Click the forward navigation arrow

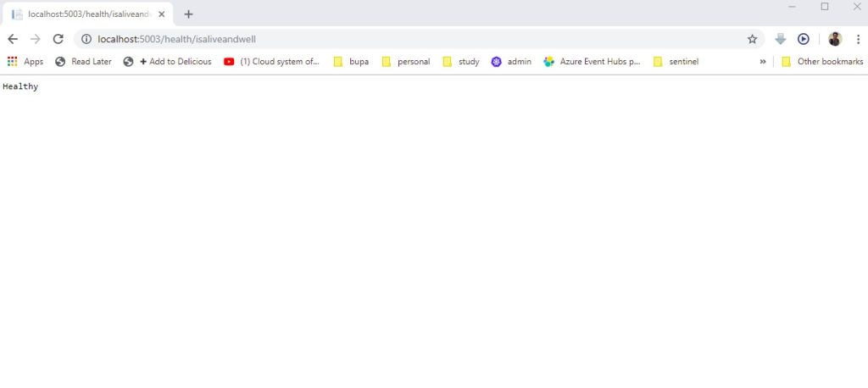[x=36, y=39]
